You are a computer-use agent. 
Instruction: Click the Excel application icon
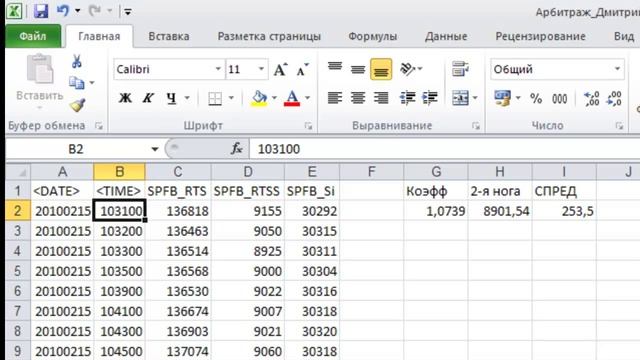[14, 11]
